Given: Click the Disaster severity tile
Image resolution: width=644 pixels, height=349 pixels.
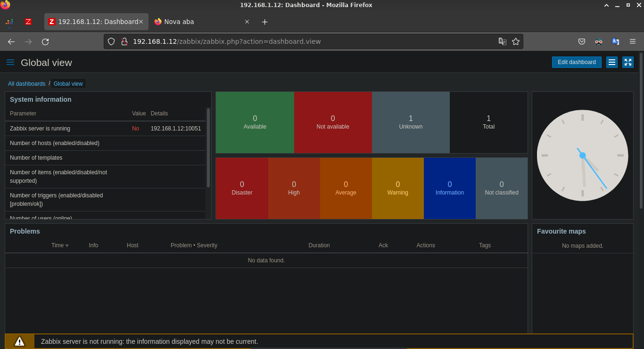Looking at the screenshot, I should pos(242,188).
